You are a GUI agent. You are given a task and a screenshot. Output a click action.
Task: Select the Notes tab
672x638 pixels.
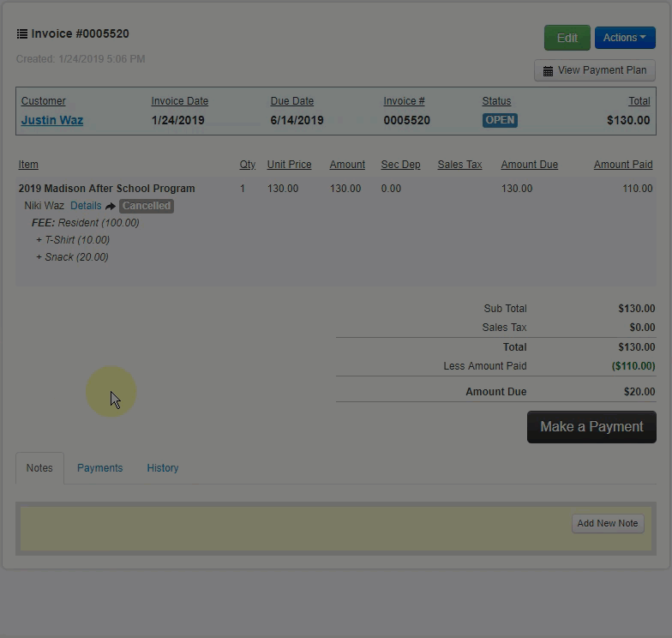39,468
